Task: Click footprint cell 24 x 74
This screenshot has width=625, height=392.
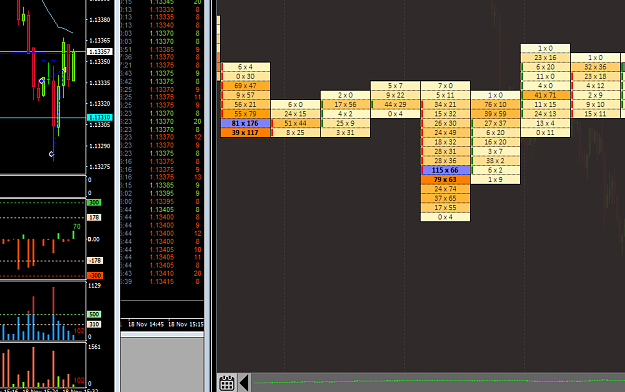Action: click(x=446, y=189)
